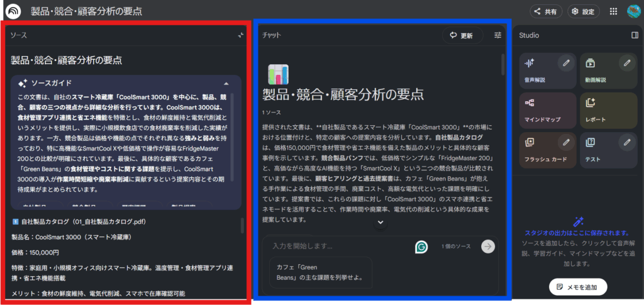
Task: Click the メモを追加 button
Action: click(x=577, y=287)
